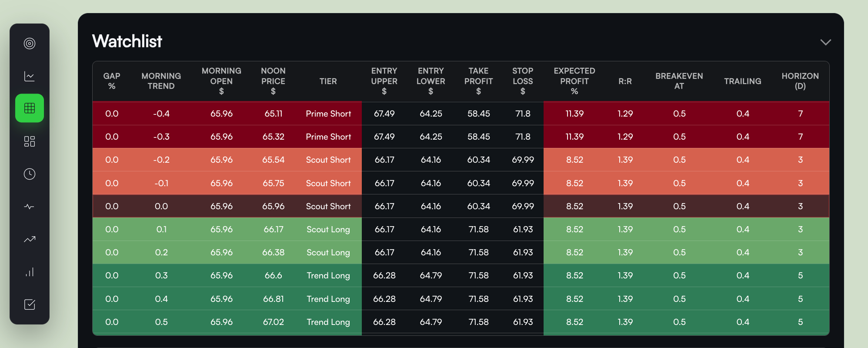
Task: Open the dashboard tiles sidebar icon
Action: click(30, 141)
